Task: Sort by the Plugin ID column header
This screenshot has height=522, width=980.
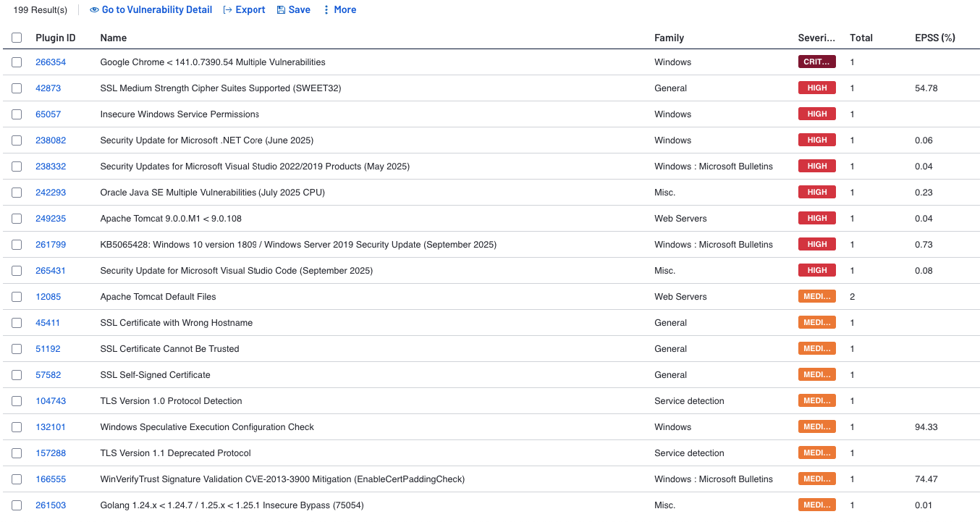Action: [x=55, y=38]
